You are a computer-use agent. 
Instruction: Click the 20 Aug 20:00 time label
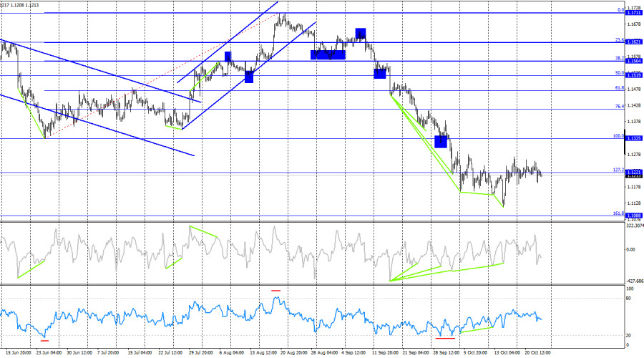click(293, 353)
